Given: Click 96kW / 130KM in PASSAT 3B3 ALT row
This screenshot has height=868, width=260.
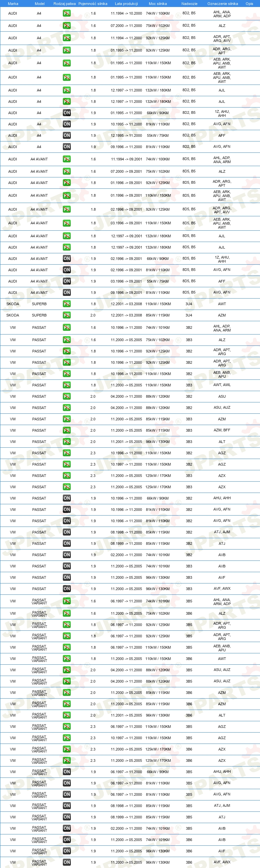Looking at the screenshot, I should tap(158, 442).
